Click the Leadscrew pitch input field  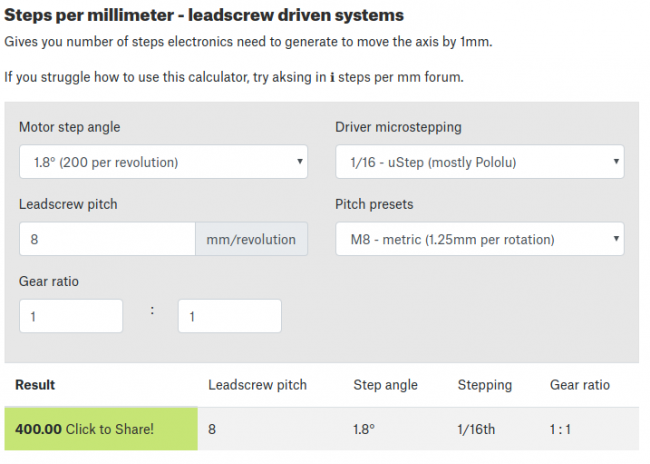[107, 239]
